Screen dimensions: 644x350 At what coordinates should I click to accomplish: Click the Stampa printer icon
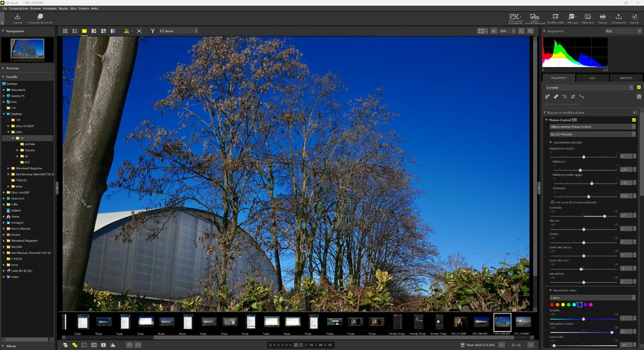(x=603, y=17)
